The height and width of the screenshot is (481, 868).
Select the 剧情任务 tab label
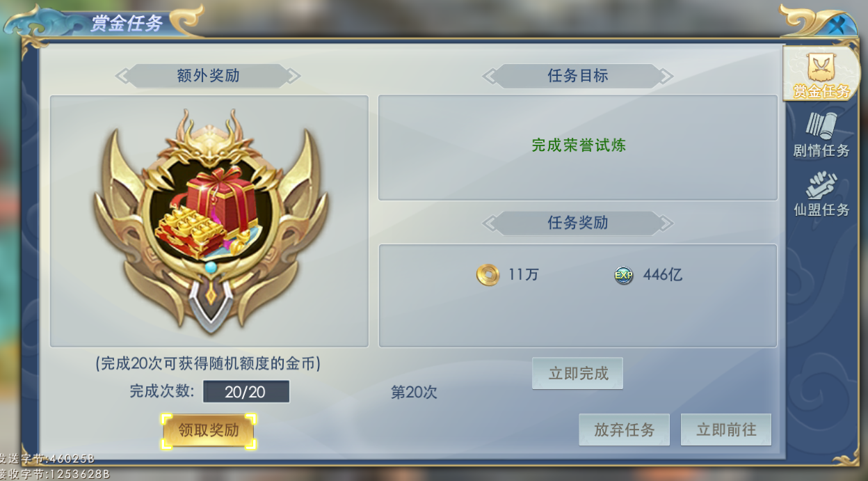(x=821, y=150)
